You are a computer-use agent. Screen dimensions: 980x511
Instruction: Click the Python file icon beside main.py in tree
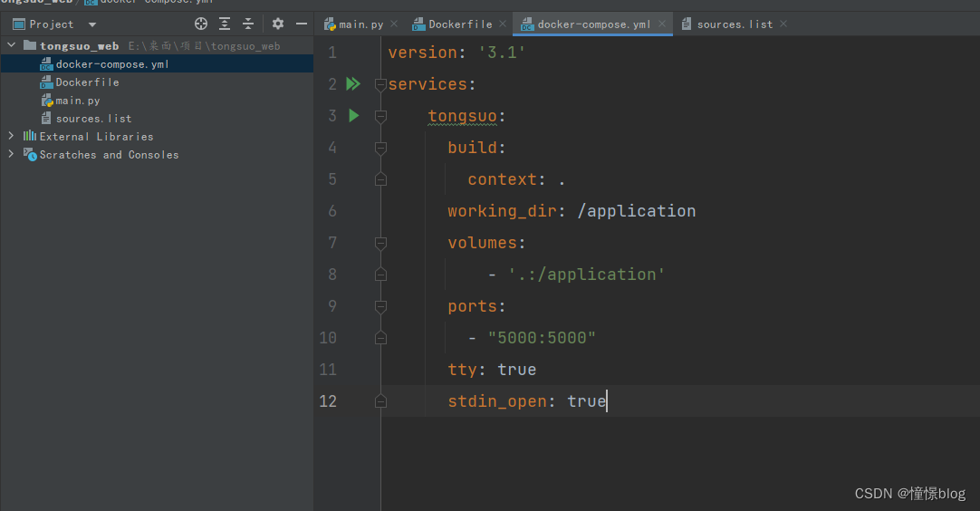click(x=47, y=100)
